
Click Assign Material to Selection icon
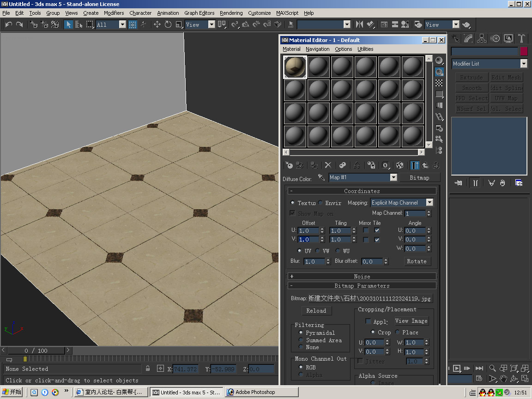tap(313, 165)
